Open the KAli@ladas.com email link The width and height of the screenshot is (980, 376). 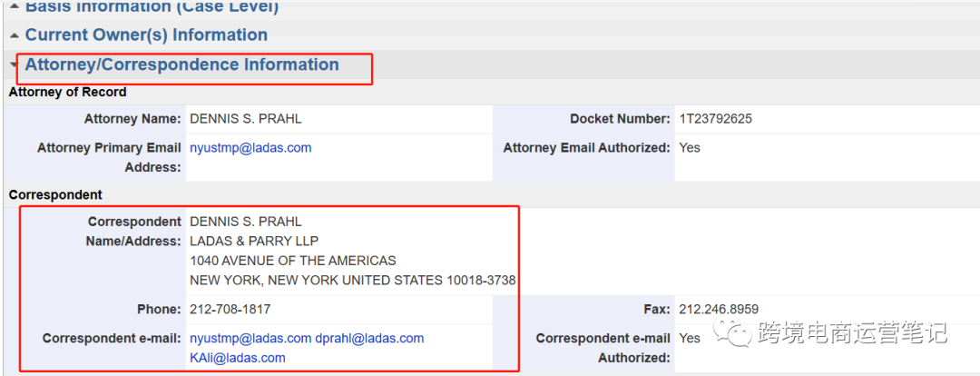pyautogui.click(x=238, y=358)
